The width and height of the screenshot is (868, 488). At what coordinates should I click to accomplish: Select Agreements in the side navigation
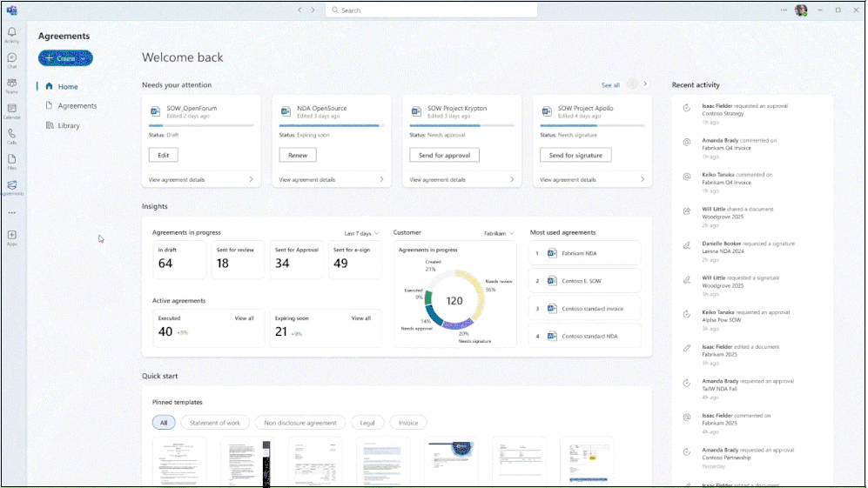pyautogui.click(x=77, y=106)
